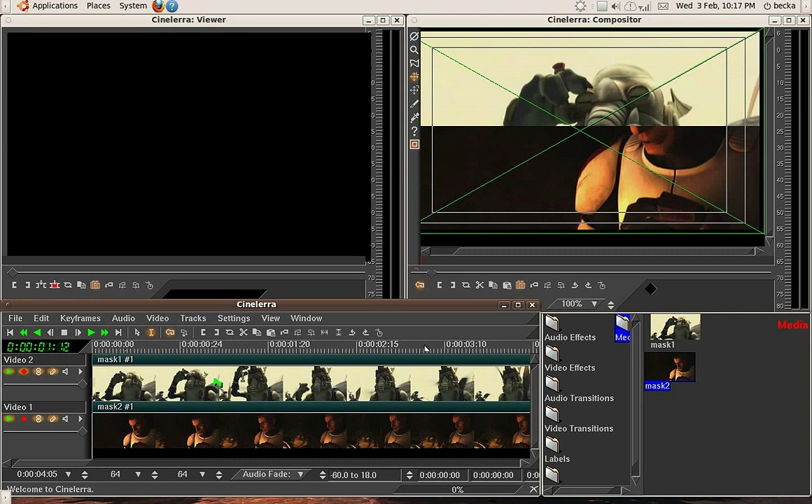
Task: Click the undo icon in Compositor toolbar
Action: [575, 285]
